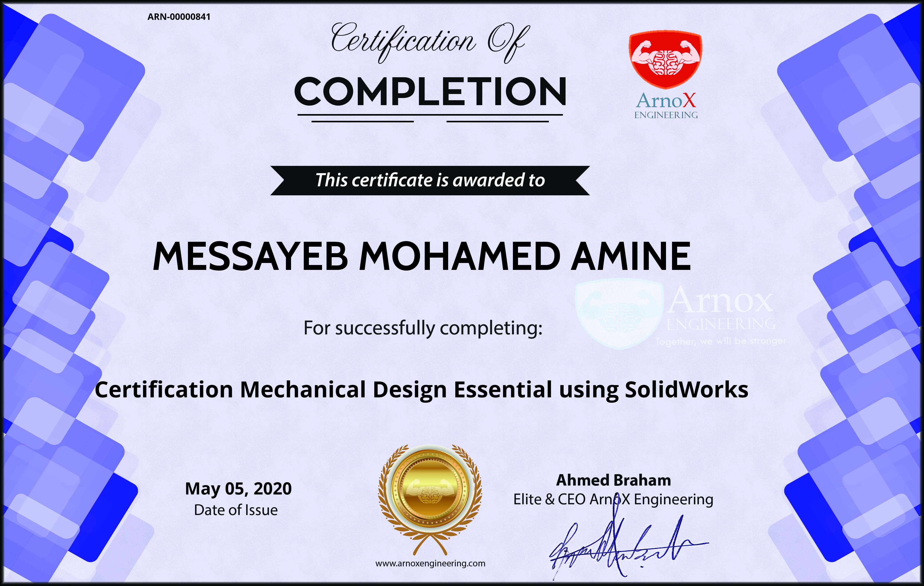The height and width of the screenshot is (586, 924).
Task: Click the COMPLETION title
Action: point(430,91)
